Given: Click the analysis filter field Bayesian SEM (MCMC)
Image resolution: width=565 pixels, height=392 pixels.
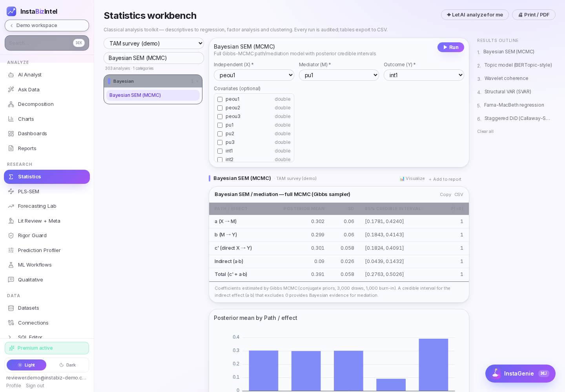Looking at the screenshot, I should pos(154,58).
